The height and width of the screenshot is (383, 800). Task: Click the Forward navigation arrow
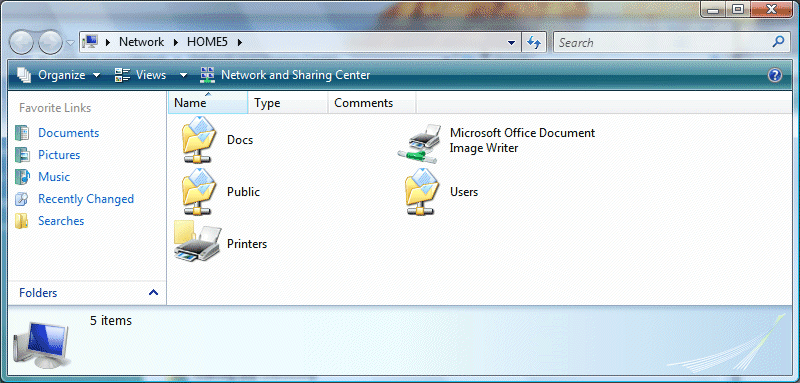pyautogui.click(x=51, y=42)
